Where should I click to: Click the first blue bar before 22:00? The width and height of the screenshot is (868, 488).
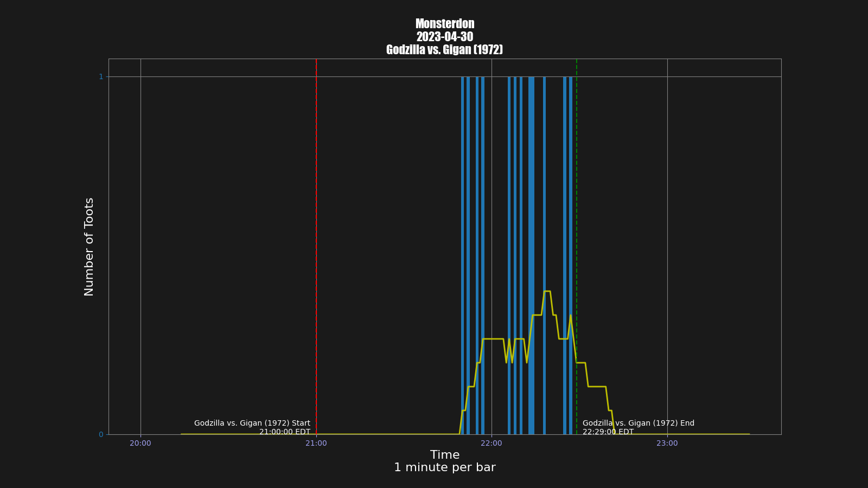click(463, 255)
